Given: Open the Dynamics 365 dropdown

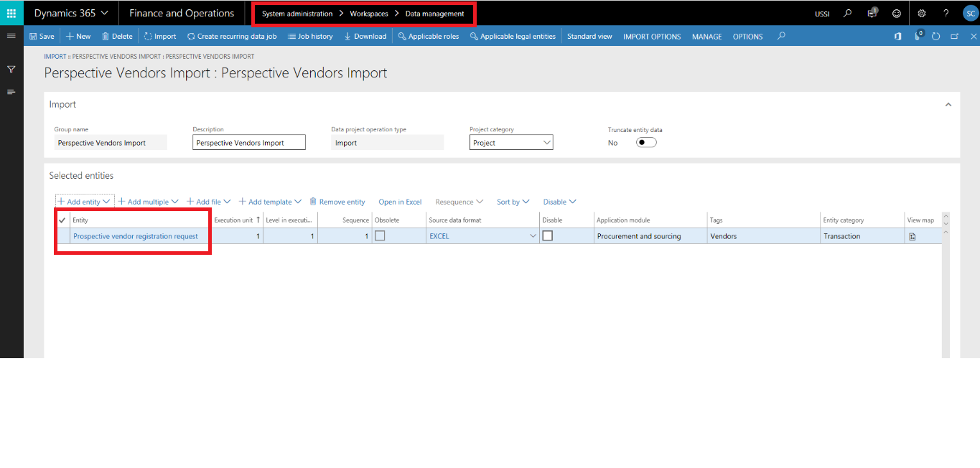Looking at the screenshot, I should click(x=71, y=13).
